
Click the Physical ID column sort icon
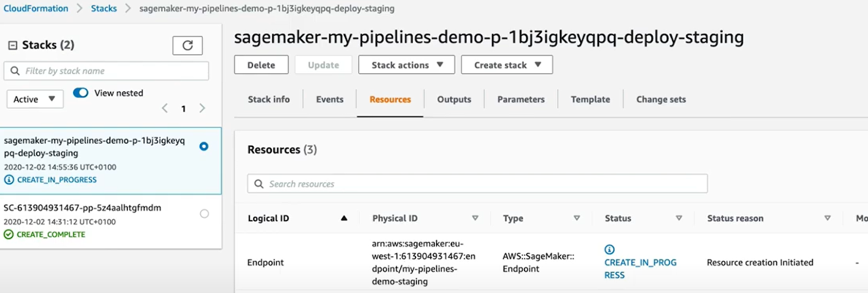475,218
